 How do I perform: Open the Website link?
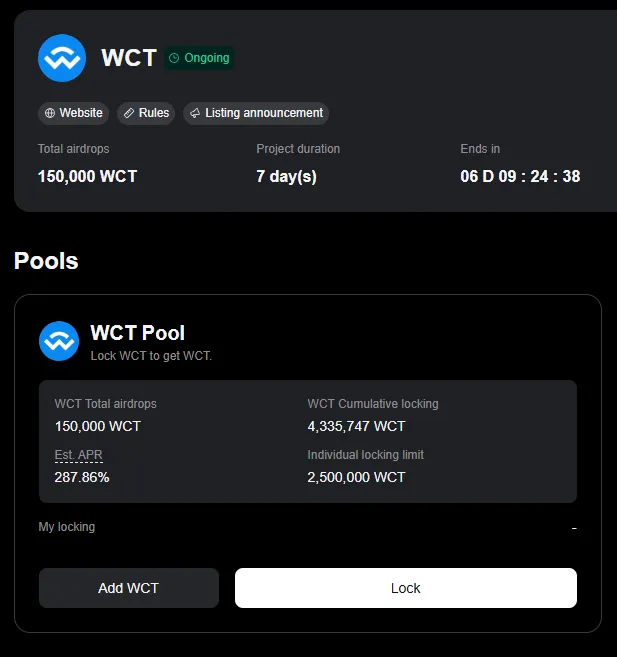pyautogui.click(x=80, y=113)
